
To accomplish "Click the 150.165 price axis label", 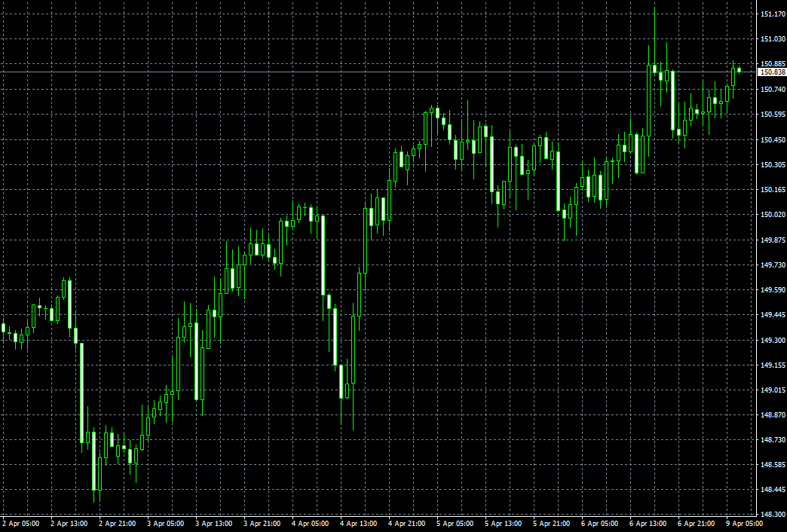I will point(773,190).
